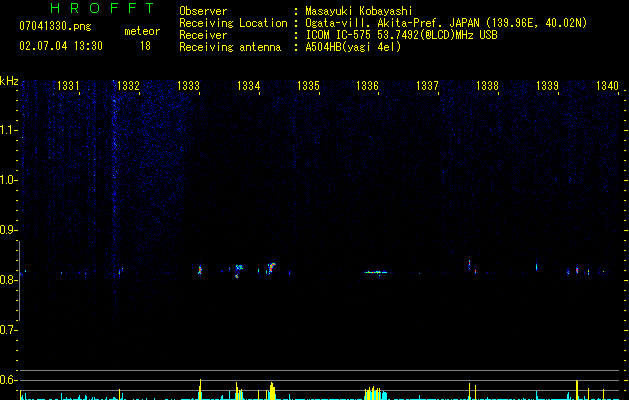Click the 1337 time marker

click(427, 86)
